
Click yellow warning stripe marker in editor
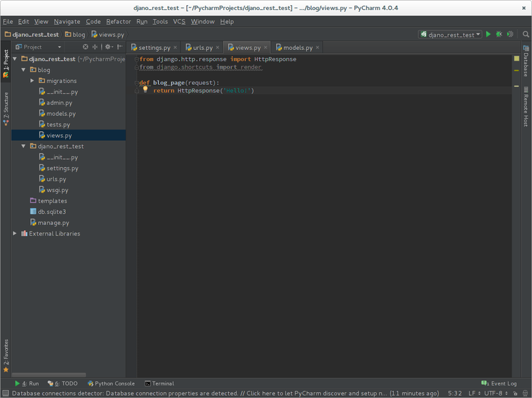pyautogui.click(x=516, y=70)
